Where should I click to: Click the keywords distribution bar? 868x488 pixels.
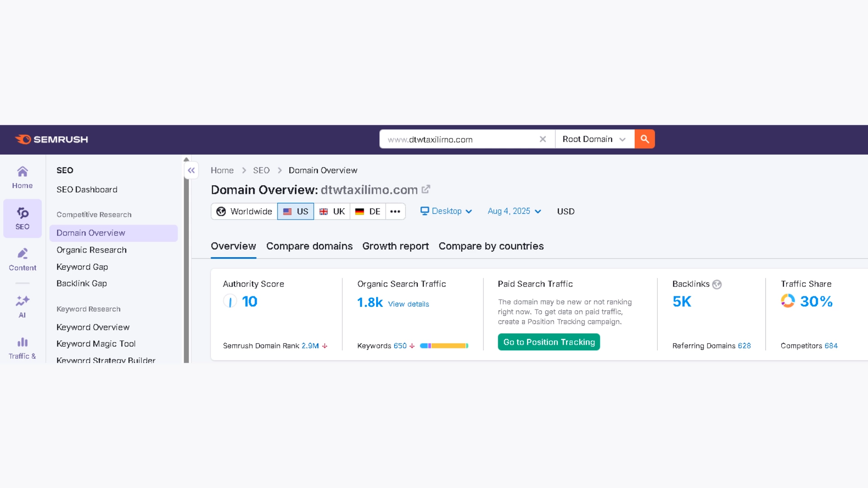(444, 346)
